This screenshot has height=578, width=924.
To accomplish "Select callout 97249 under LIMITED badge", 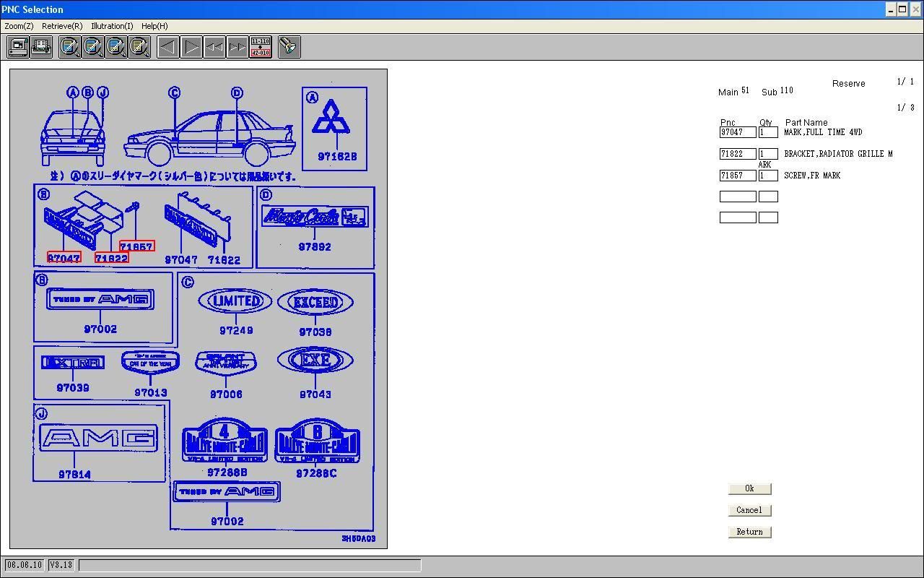I will click(236, 330).
